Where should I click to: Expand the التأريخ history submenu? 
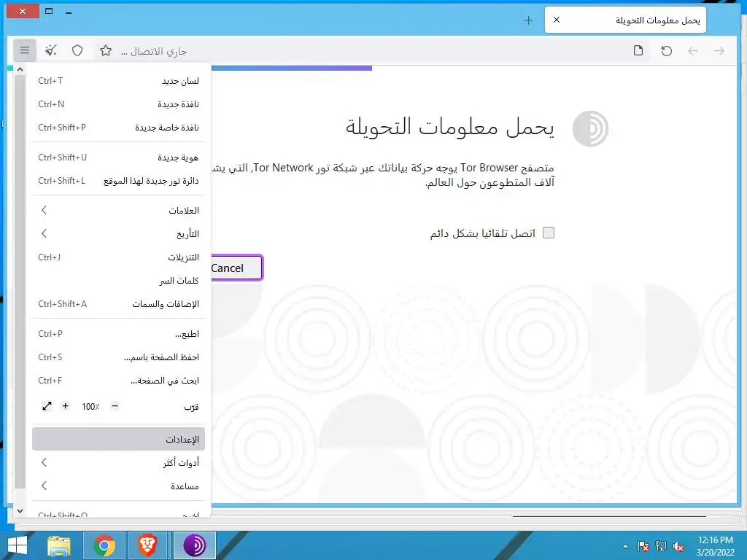119,233
